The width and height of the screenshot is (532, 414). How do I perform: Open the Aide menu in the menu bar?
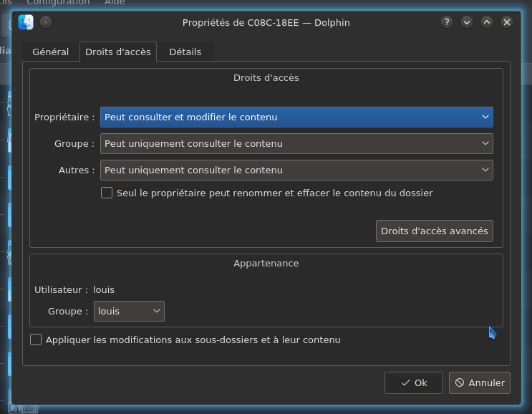115,3
